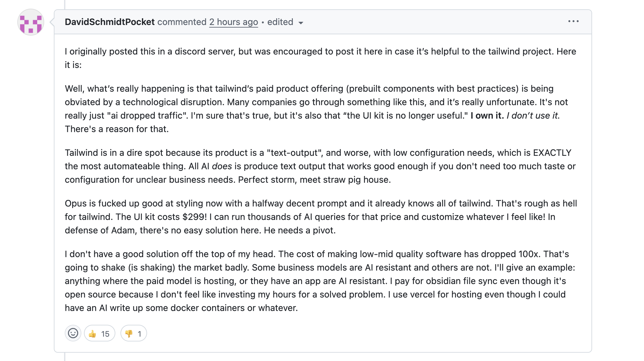This screenshot has width=644, height=361.
Task: Toggle the thumbs up reaction emoji
Action: [x=93, y=334]
